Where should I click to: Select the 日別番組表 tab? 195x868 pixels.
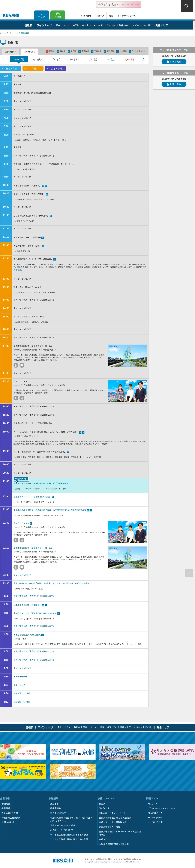(x=29, y=52)
